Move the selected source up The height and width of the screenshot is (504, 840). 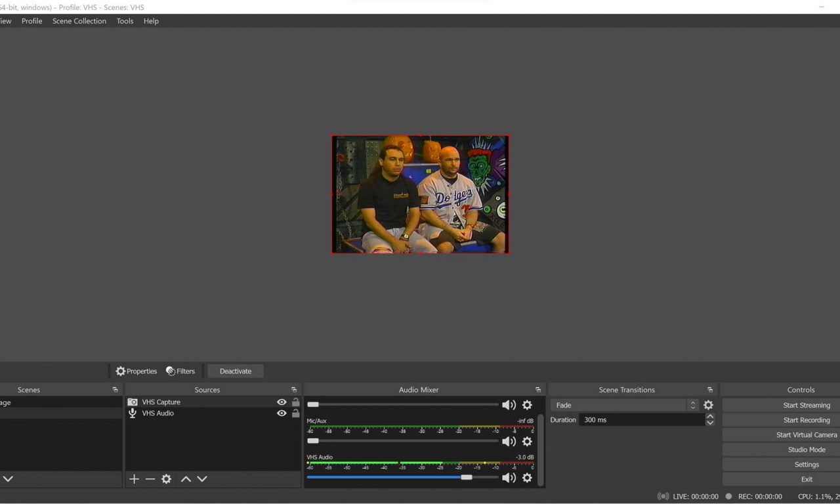[x=186, y=479]
